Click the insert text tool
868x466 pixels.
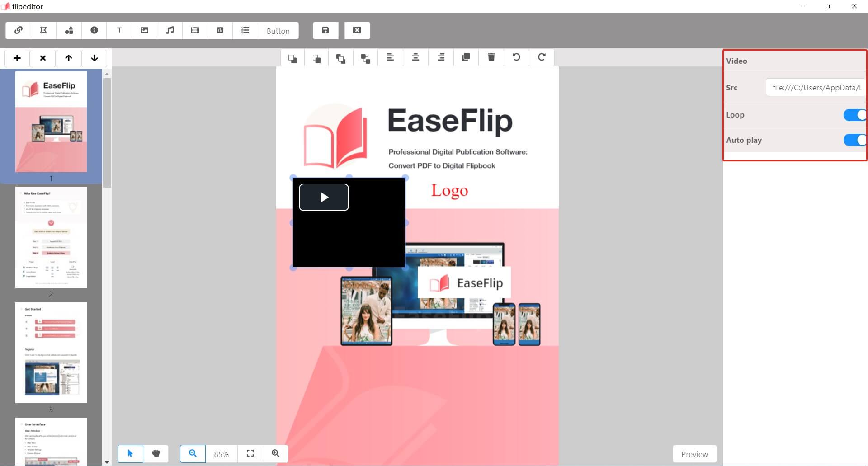(119, 30)
